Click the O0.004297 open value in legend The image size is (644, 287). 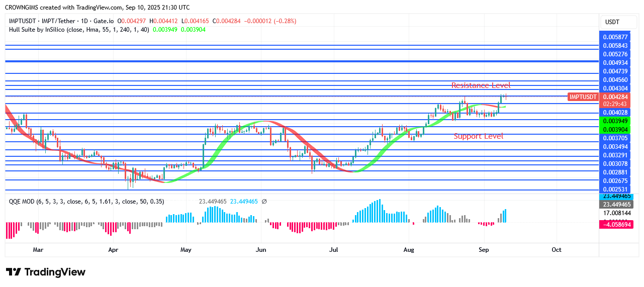tap(132, 21)
